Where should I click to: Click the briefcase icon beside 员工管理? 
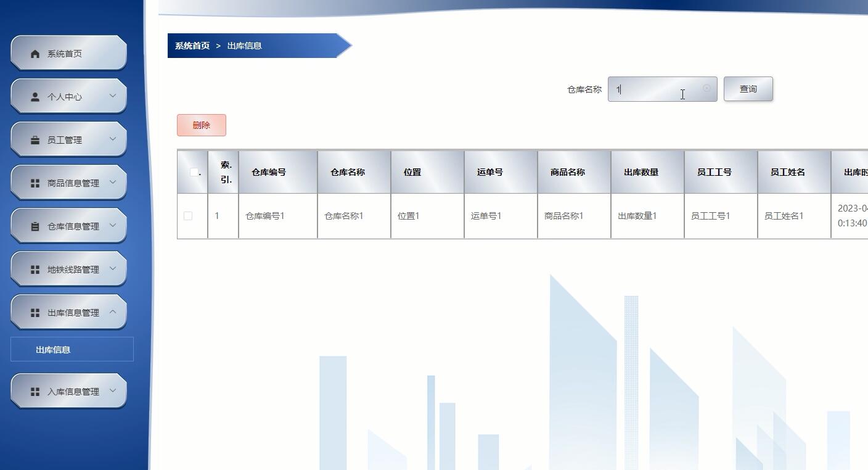click(x=35, y=139)
